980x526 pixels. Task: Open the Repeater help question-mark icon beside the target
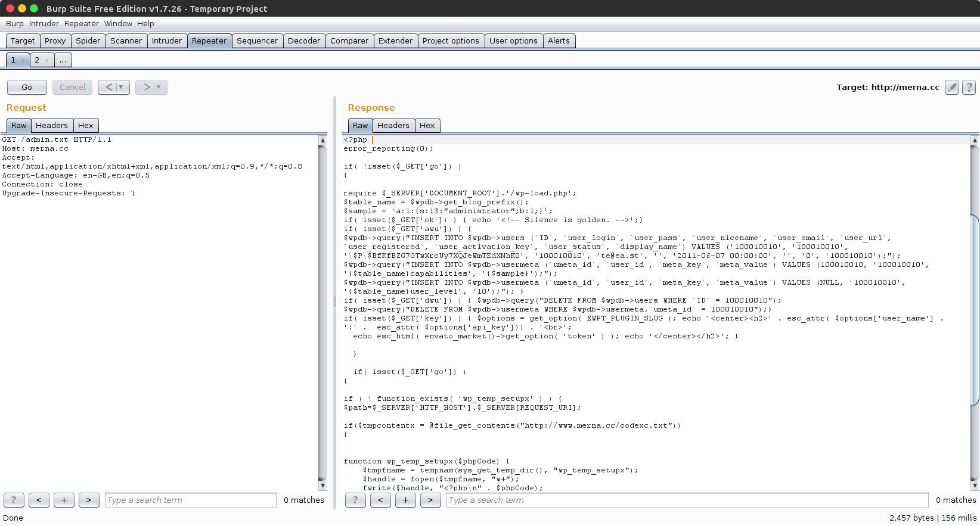(x=969, y=88)
